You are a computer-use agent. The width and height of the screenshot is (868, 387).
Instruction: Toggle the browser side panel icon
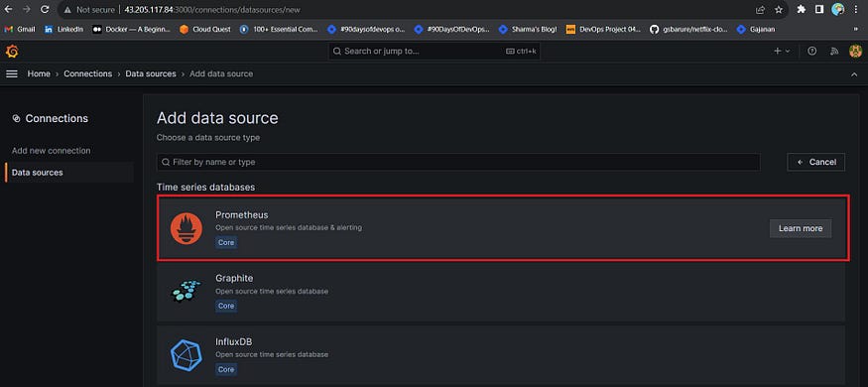pos(819,9)
